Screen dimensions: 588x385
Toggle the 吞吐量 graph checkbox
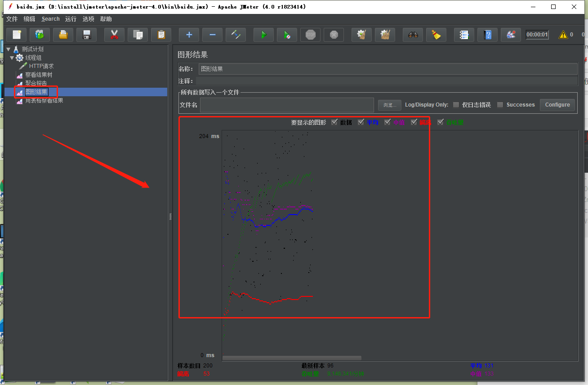[x=441, y=122]
